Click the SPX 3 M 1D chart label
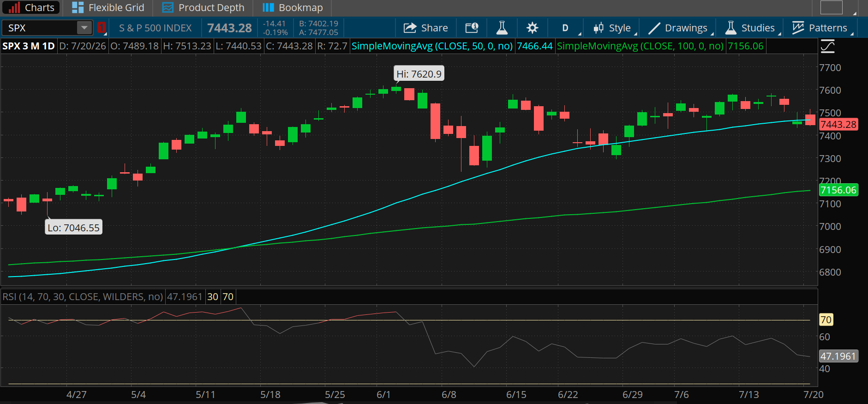Viewport: 868px width, 404px height. pyautogui.click(x=29, y=46)
